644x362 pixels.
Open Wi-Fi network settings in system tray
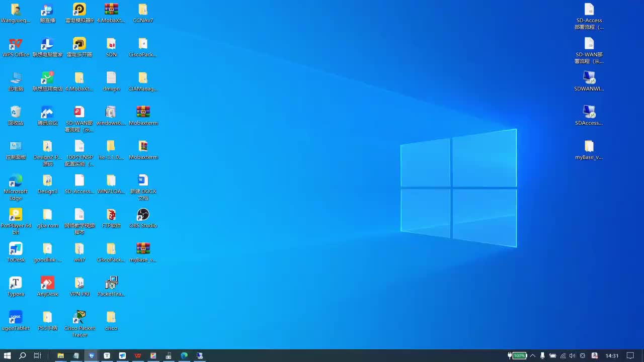coord(563,355)
